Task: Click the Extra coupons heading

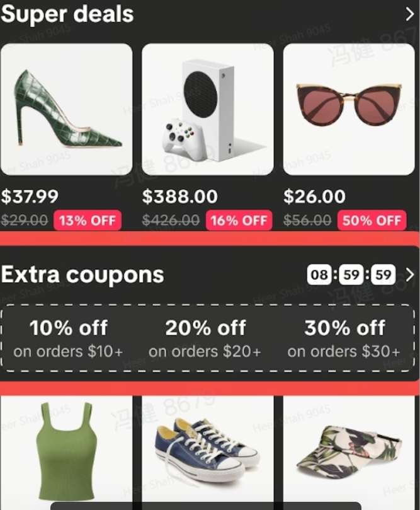Action: [82, 275]
